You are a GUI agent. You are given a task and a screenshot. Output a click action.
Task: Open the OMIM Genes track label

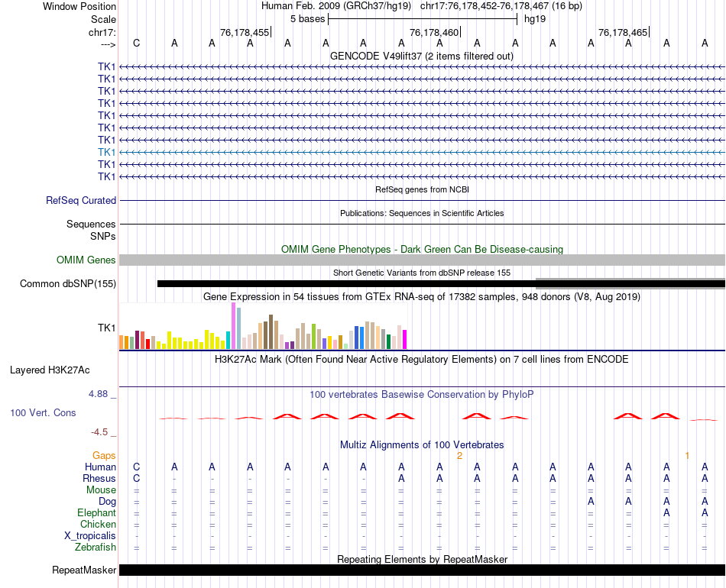point(86,260)
